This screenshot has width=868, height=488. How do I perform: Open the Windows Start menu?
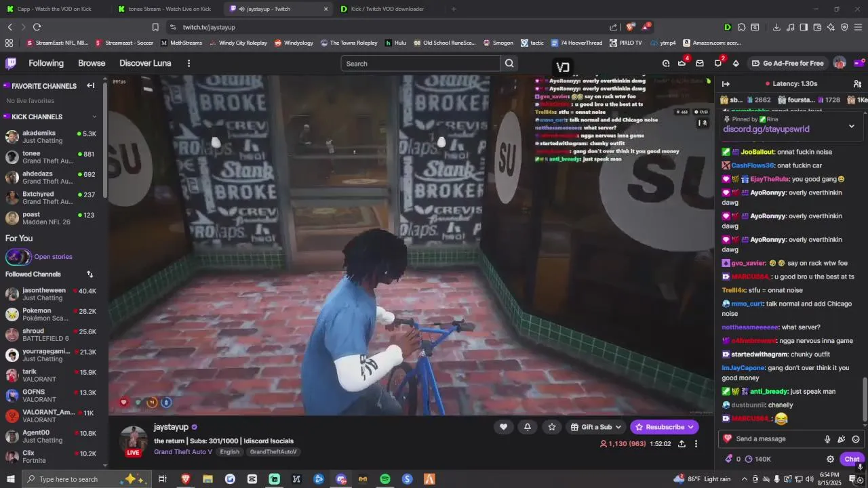tap(10, 479)
